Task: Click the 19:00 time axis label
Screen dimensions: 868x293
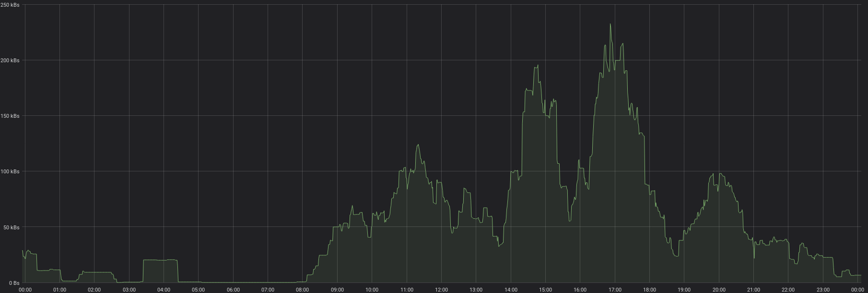Action: tap(684, 290)
